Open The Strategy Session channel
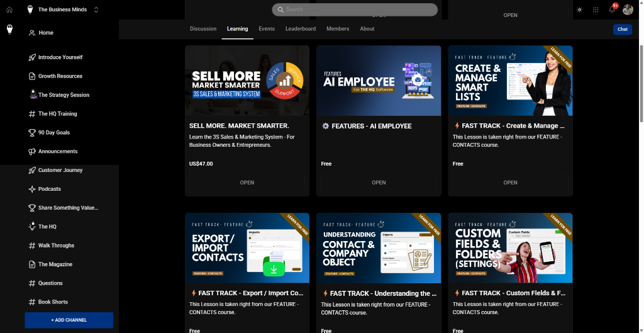Viewport: 644px width, 333px height. click(x=64, y=95)
